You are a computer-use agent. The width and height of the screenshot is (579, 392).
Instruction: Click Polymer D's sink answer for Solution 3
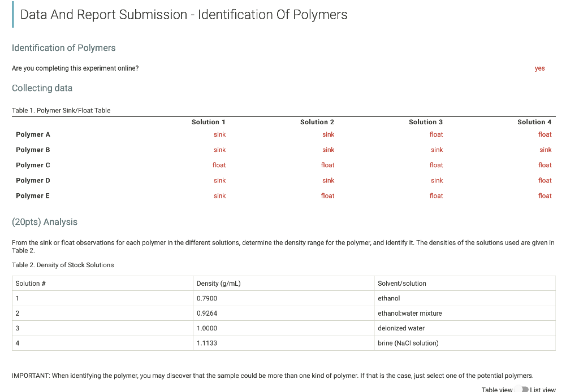437,180
